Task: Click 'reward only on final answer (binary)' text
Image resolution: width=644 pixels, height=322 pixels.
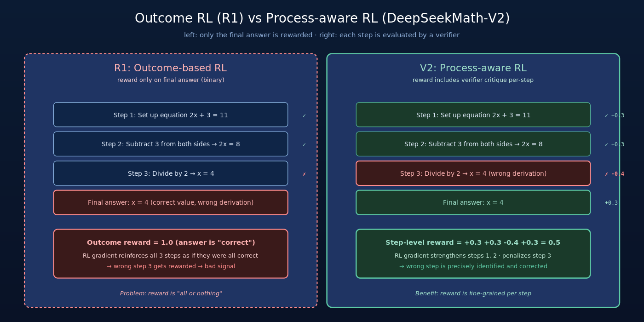Action: (x=171, y=80)
